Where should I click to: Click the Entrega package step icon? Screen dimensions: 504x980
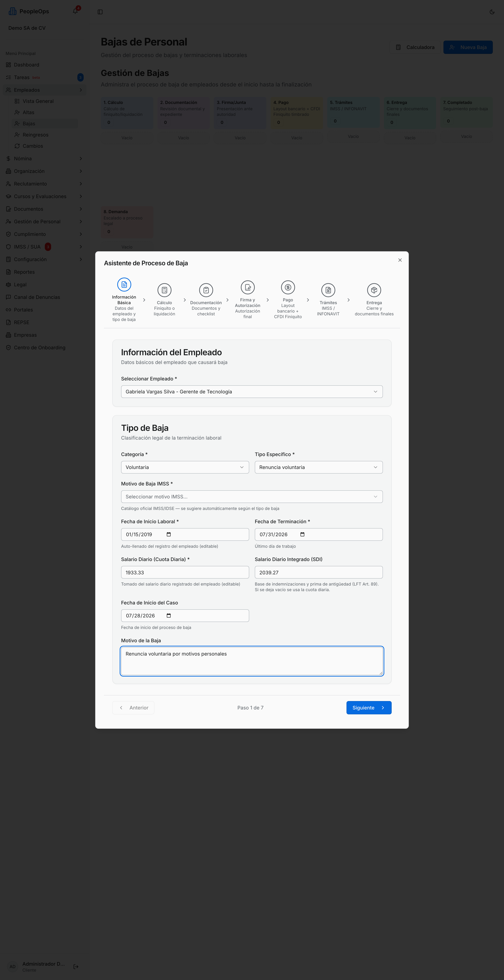pos(374,290)
